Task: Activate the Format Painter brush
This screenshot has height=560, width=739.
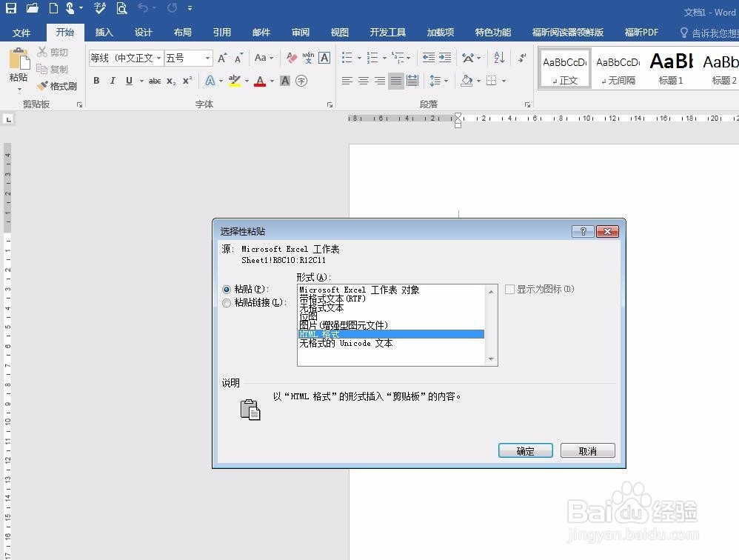Action: 57,86
